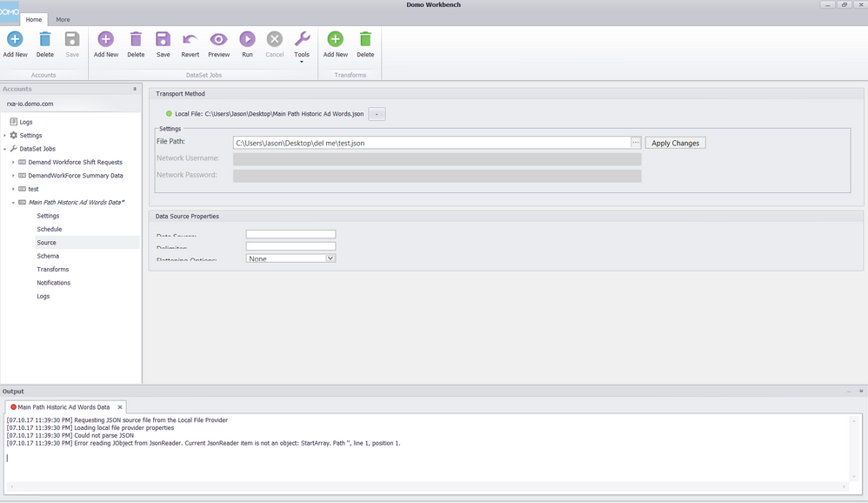868x503 pixels.
Task: Click Could not parse JSON log line
Action: (70, 435)
